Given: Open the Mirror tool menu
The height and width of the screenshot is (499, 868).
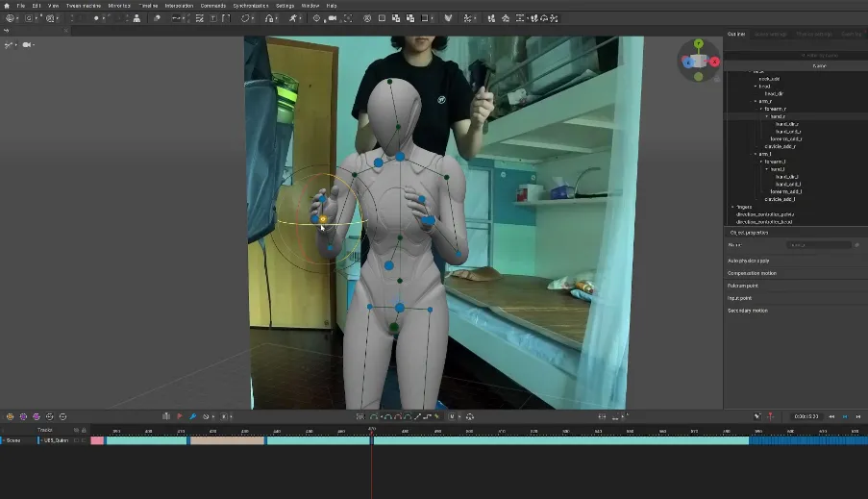Looking at the screenshot, I should (119, 6).
